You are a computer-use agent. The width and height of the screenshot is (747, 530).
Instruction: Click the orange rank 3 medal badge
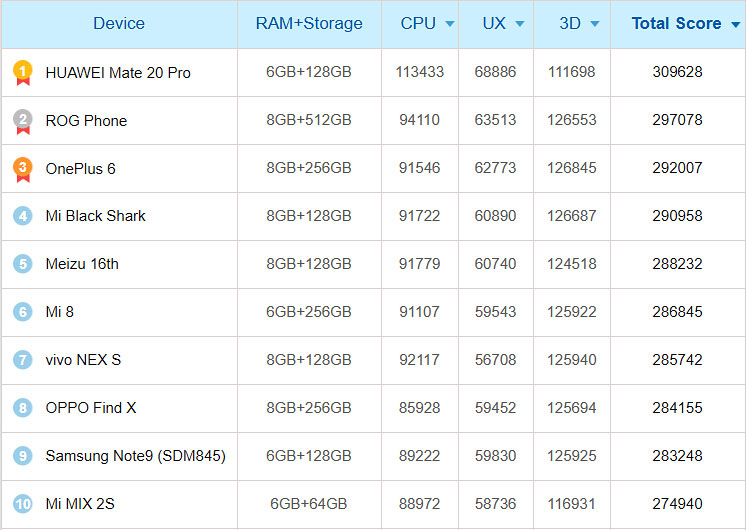tap(22, 169)
